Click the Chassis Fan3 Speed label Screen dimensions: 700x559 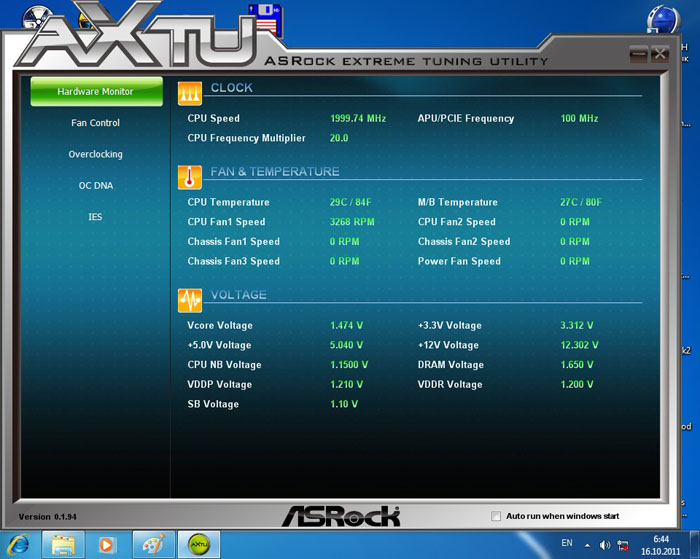tap(233, 261)
